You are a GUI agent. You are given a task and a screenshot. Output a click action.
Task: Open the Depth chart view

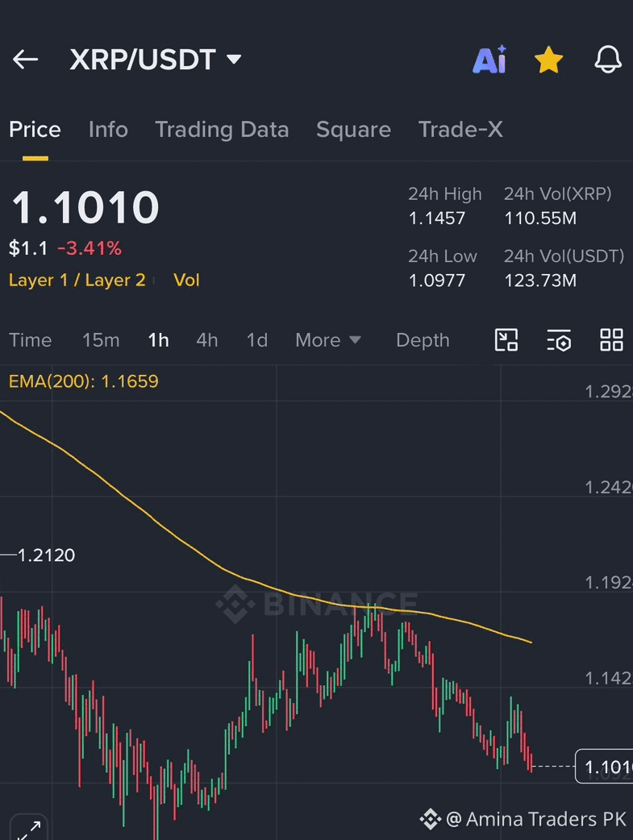(x=423, y=340)
